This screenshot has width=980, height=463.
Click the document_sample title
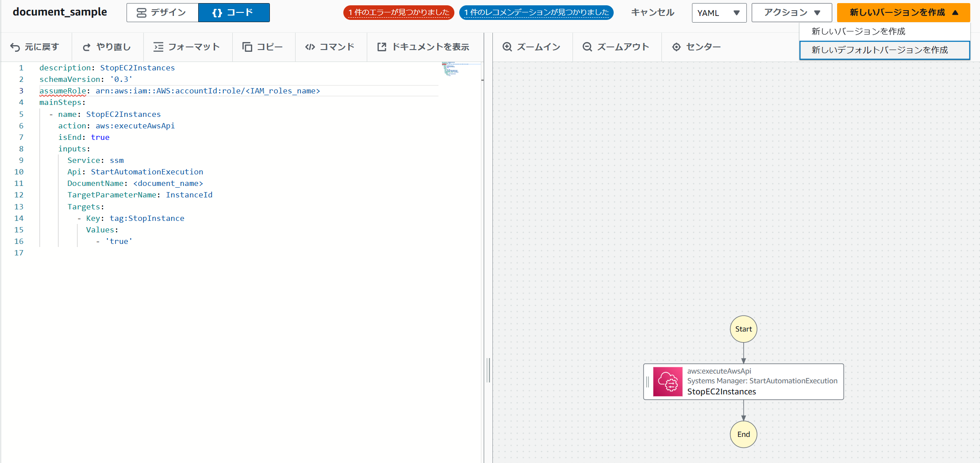point(60,12)
